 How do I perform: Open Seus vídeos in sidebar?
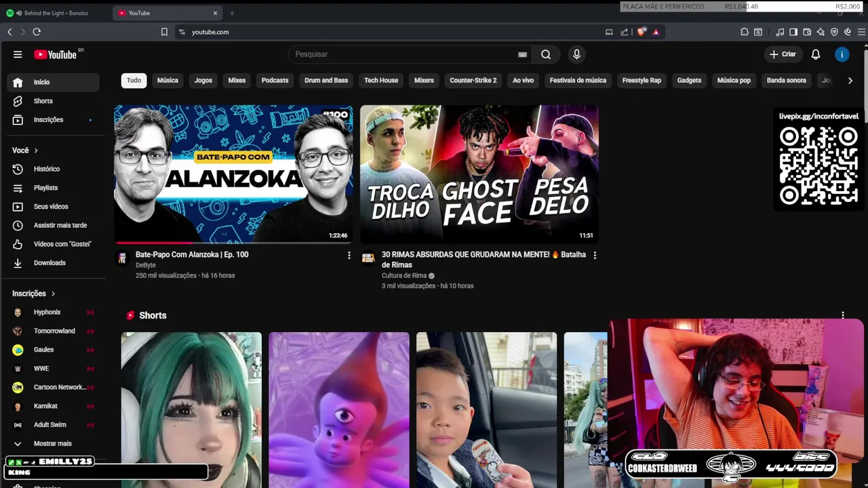click(53, 207)
